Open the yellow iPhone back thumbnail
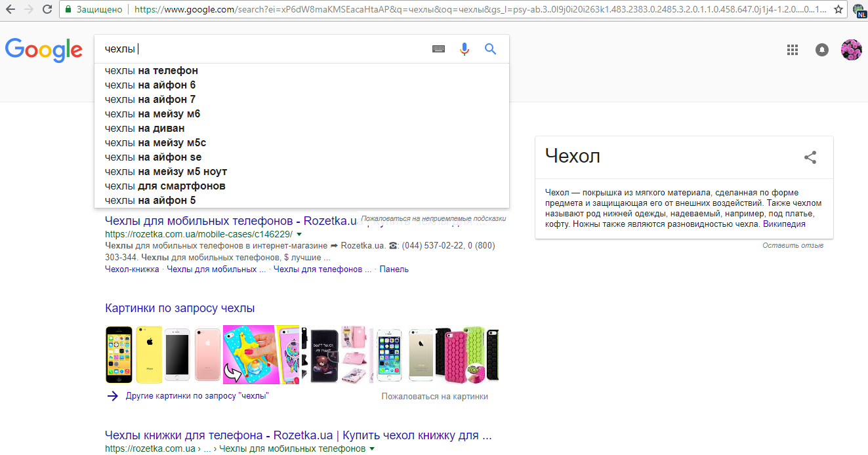868x455 pixels. click(149, 354)
